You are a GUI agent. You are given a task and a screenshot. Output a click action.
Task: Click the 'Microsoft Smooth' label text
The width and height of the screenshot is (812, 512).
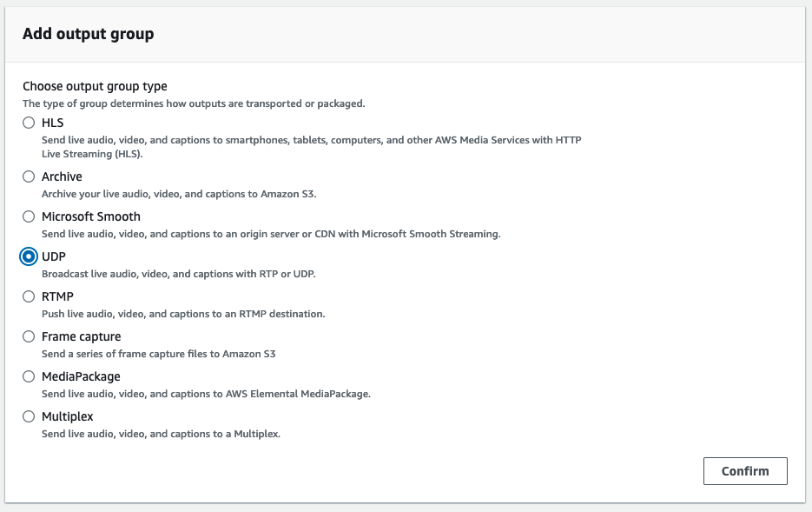[x=90, y=216]
